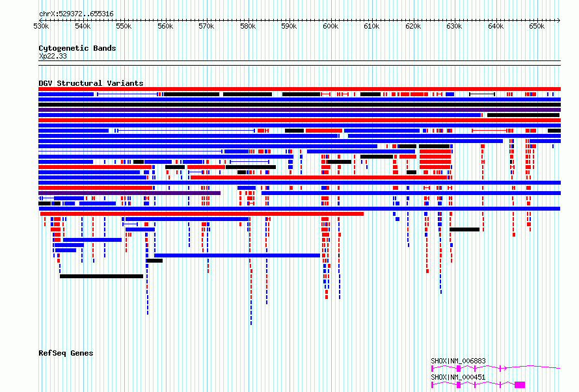Select the 550k mark on the ruler
Image resolution: width=579 pixels, height=392 pixels.
click(124, 27)
